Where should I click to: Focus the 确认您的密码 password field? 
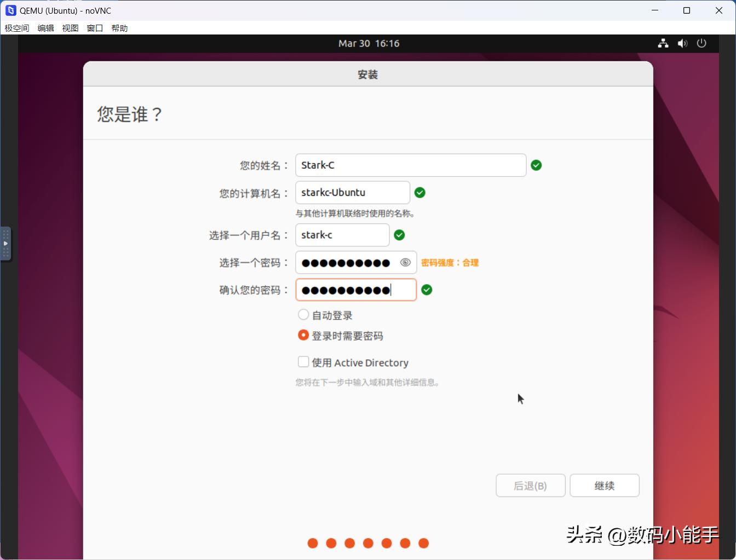coord(356,290)
